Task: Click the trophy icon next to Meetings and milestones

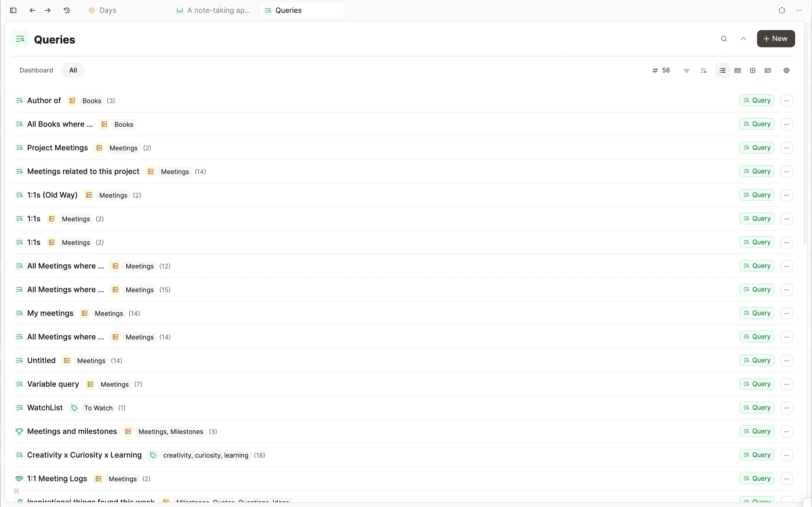Action: click(19, 432)
